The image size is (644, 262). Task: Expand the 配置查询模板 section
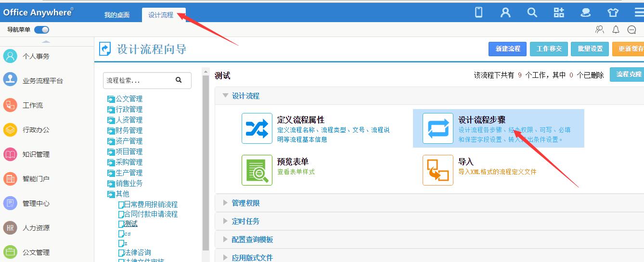tap(225, 239)
